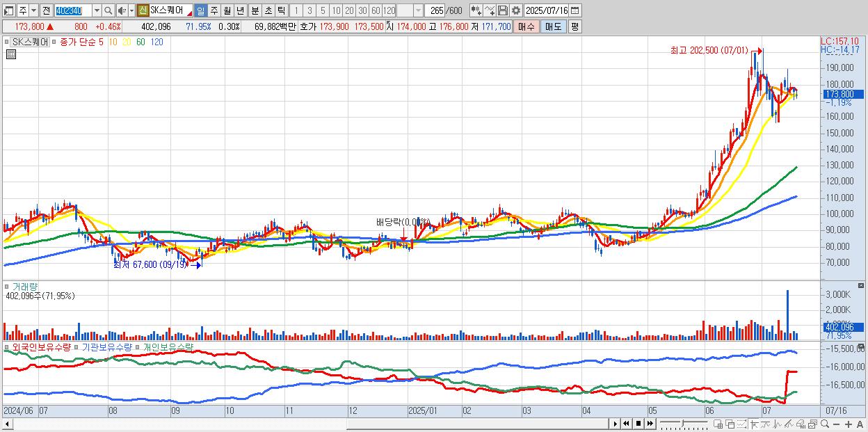Image resolution: width=868 pixels, height=432 pixels.
Task: Open the dropdown arrow beside speaker icon
Action: pyautogui.click(x=131, y=10)
